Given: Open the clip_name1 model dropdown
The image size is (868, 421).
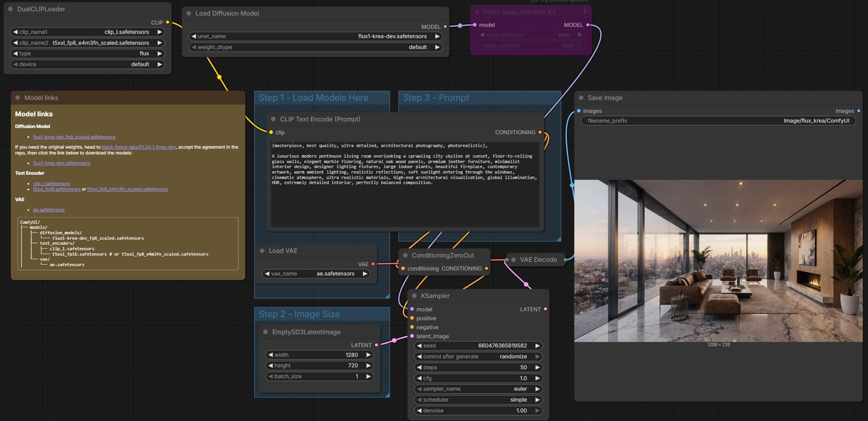Looking at the screenshot, I should (87, 32).
